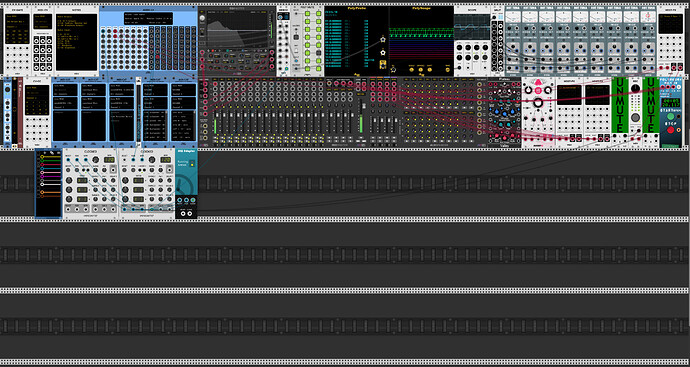690x367 pixels.
Task: Select the white cable port in cable-color module
Action: pos(42,184)
